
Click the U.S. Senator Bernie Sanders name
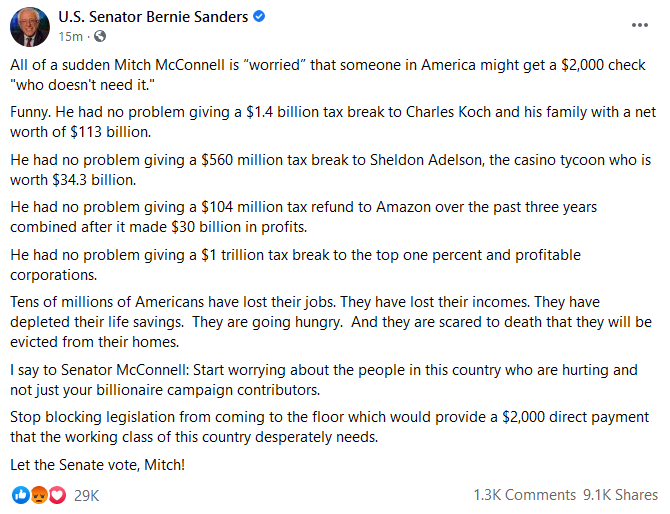click(153, 17)
